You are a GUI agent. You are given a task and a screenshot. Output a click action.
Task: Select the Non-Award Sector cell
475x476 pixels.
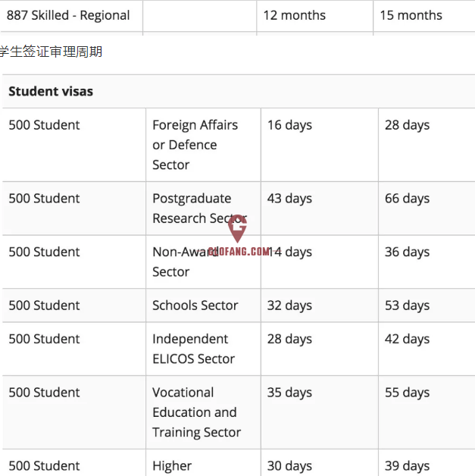click(x=203, y=261)
